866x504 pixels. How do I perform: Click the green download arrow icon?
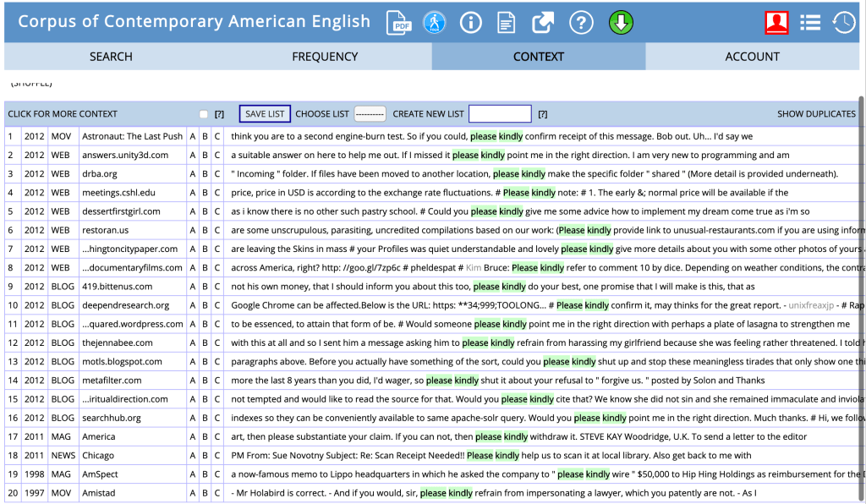pos(621,23)
